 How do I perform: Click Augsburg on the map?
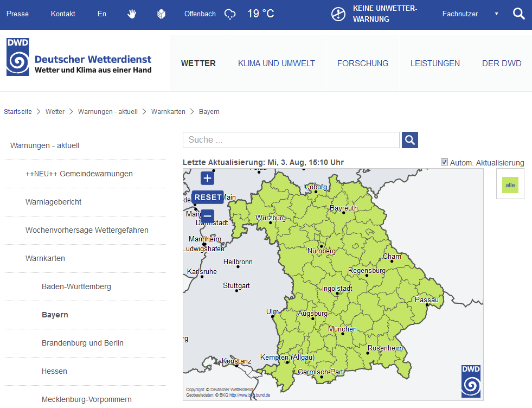point(312,313)
